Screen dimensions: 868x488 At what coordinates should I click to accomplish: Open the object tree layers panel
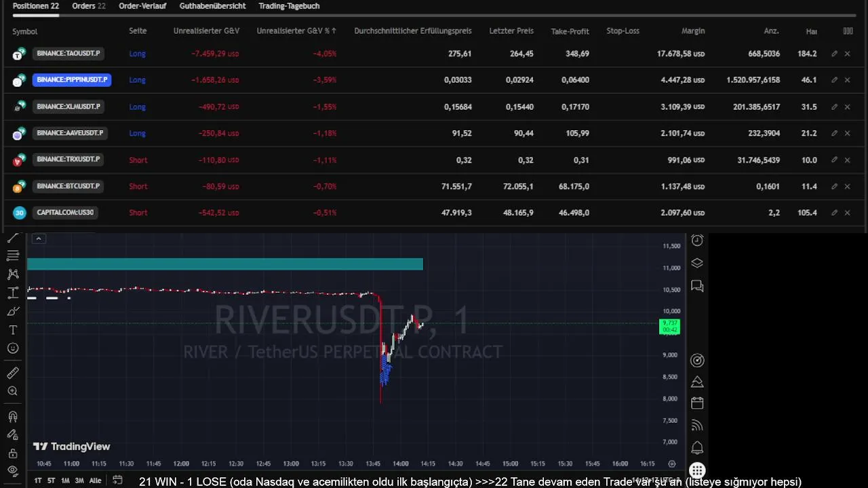tap(697, 263)
